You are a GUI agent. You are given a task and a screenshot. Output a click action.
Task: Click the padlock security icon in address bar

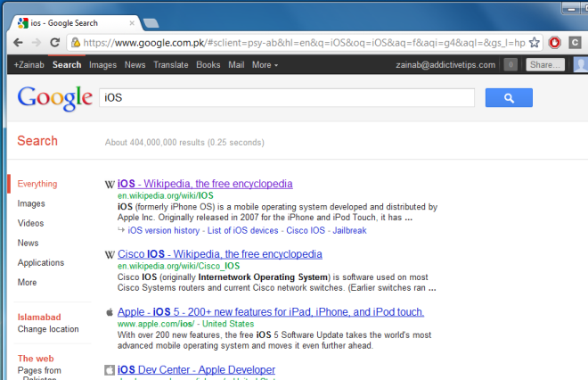click(x=76, y=43)
